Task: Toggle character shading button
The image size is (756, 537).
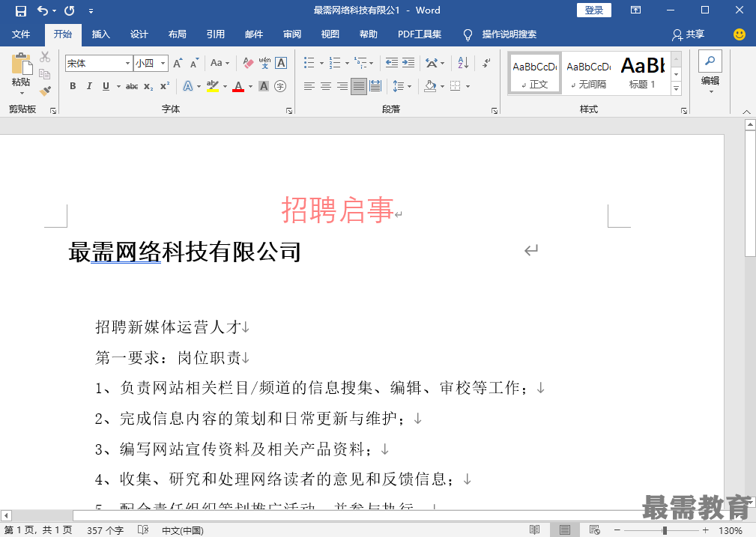Action: [x=264, y=86]
